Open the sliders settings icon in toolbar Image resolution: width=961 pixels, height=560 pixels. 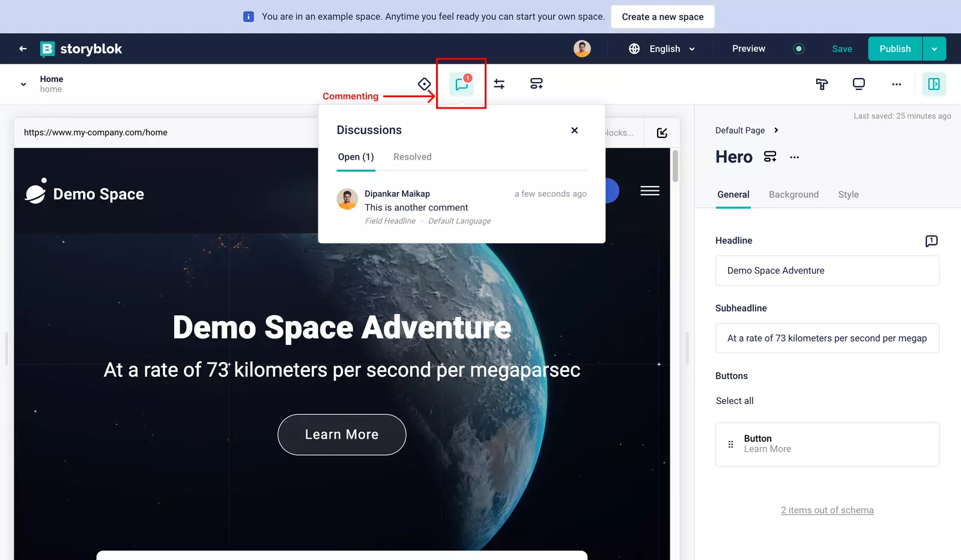[x=499, y=84]
